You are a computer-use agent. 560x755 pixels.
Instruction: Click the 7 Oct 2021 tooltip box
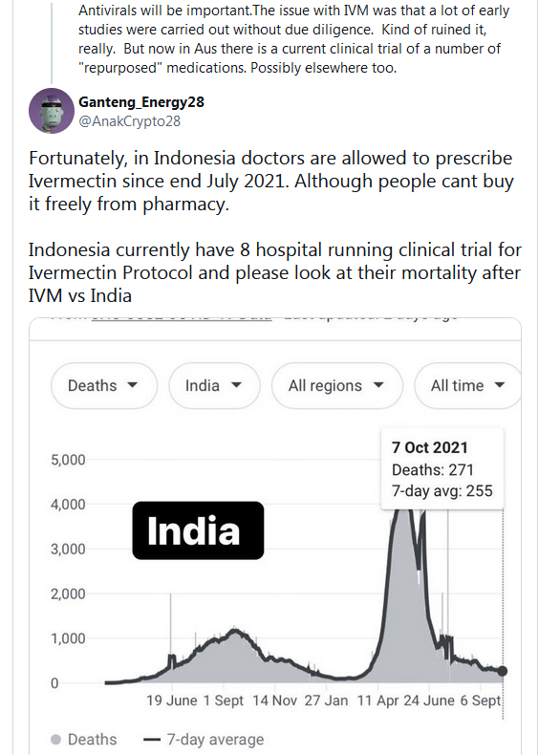[442, 468]
